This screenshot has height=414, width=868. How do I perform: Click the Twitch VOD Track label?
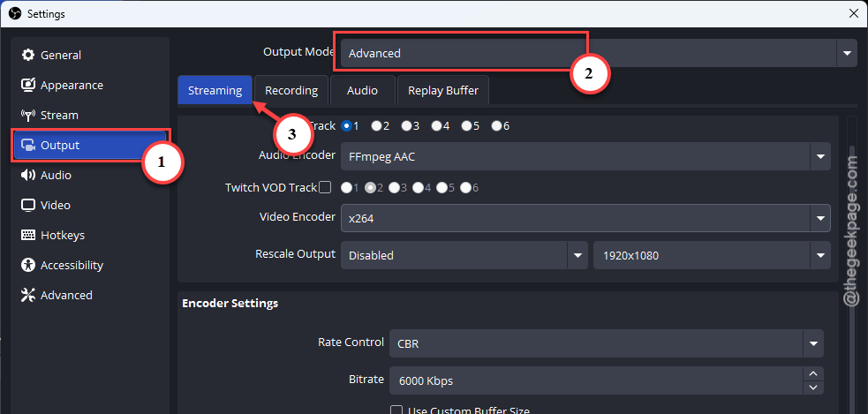(x=271, y=188)
